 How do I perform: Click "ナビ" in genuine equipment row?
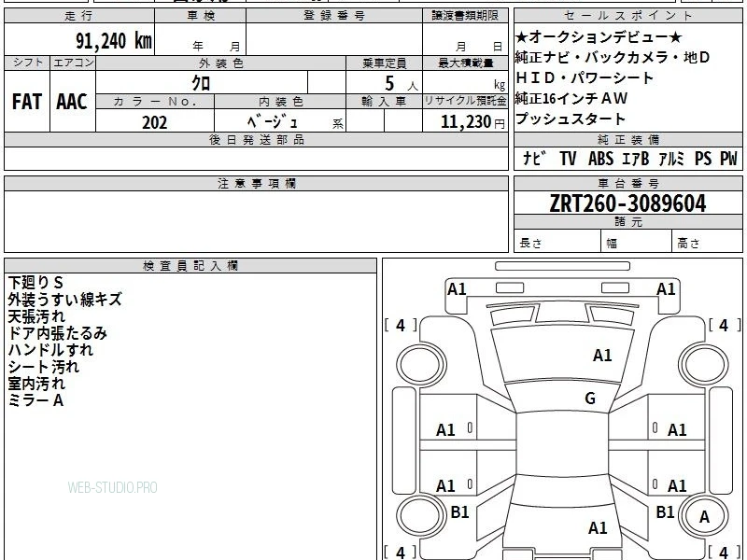coord(535,158)
